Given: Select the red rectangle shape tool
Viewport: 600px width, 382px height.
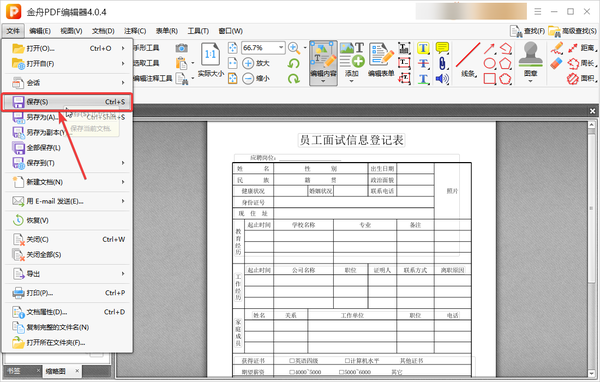Looking at the screenshot, I should [x=489, y=79].
